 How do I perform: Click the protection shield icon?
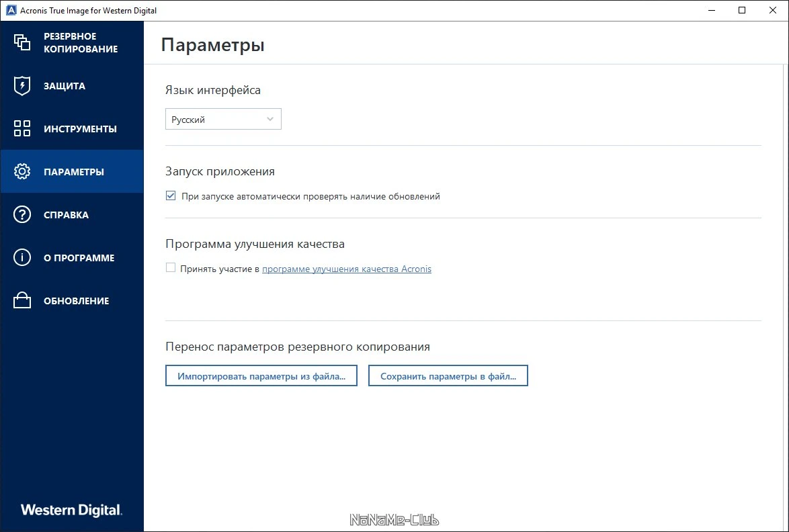(x=22, y=85)
